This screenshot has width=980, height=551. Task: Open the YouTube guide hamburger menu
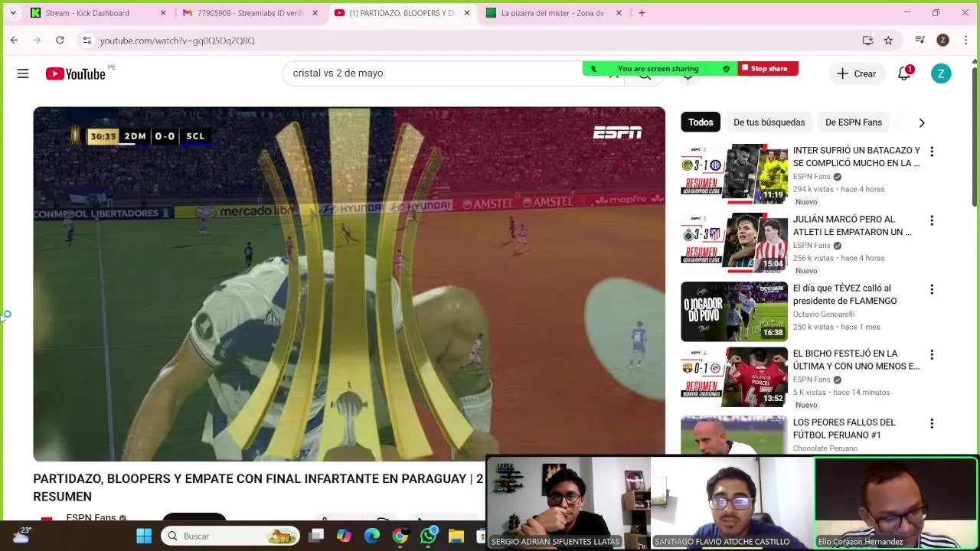[23, 73]
